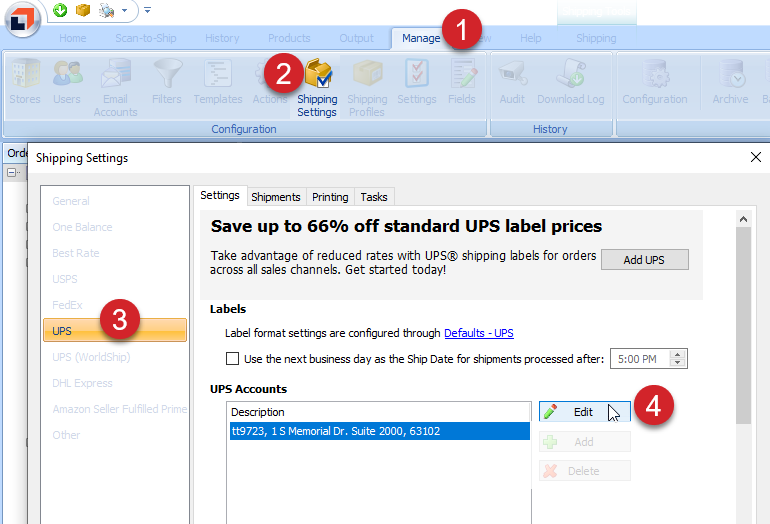Select Other in the provider list
The image size is (770, 524).
pyautogui.click(x=114, y=435)
